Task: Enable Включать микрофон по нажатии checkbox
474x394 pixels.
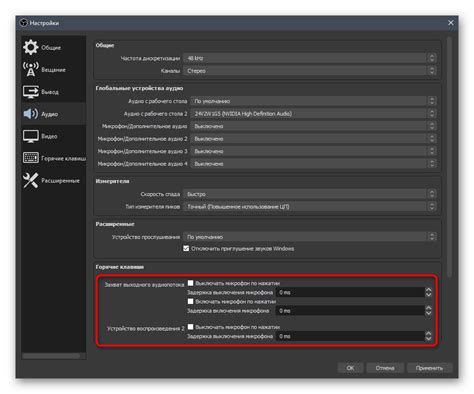Action: pyautogui.click(x=190, y=301)
